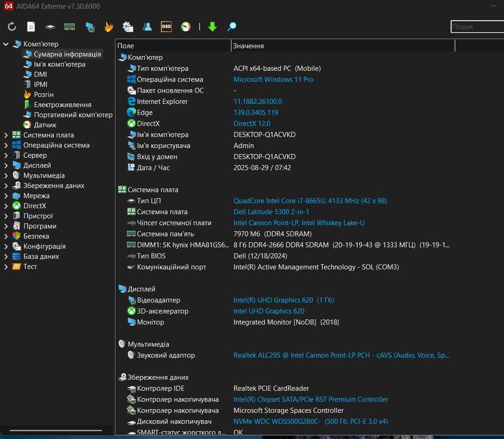This screenshot has height=439, width=504.
Task: Expand the Системна плата tree node
Action: (x=6, y=135)
